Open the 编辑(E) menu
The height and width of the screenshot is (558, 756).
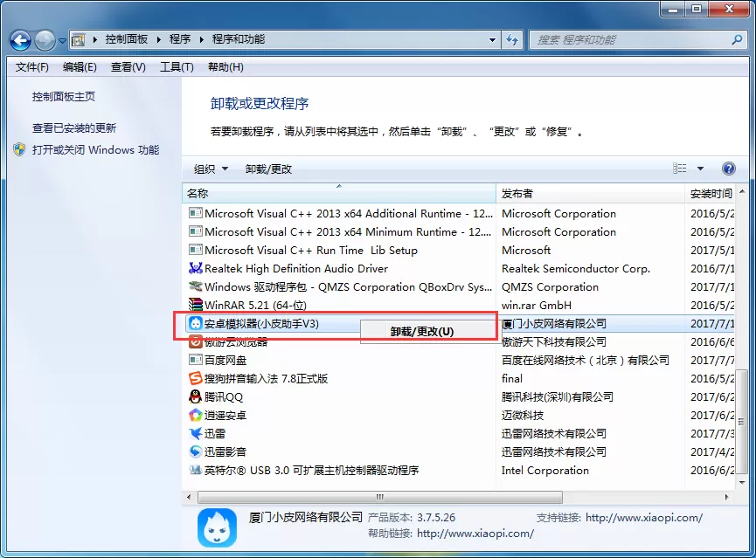click(80, 67)
